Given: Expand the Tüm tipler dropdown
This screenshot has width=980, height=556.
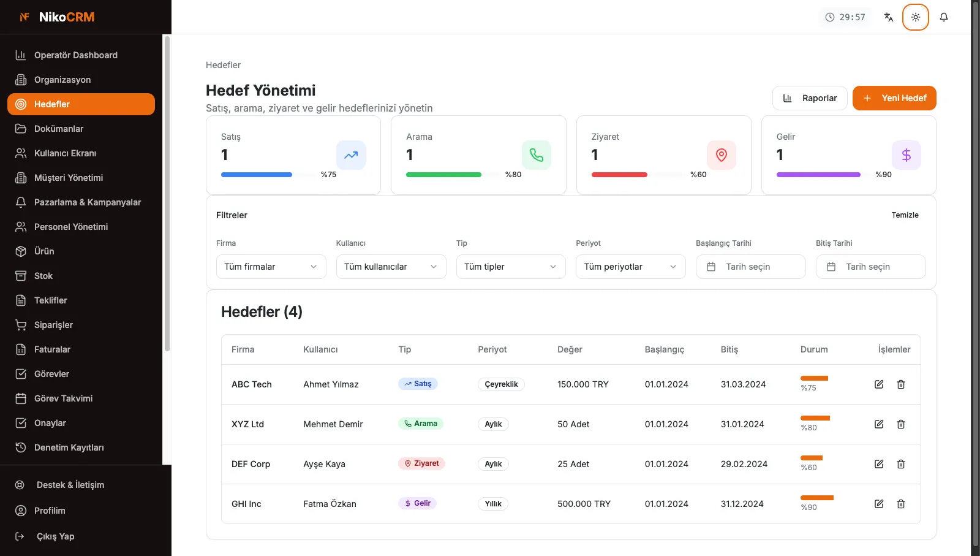Looking at the screenshot, I should coord(511,267).
